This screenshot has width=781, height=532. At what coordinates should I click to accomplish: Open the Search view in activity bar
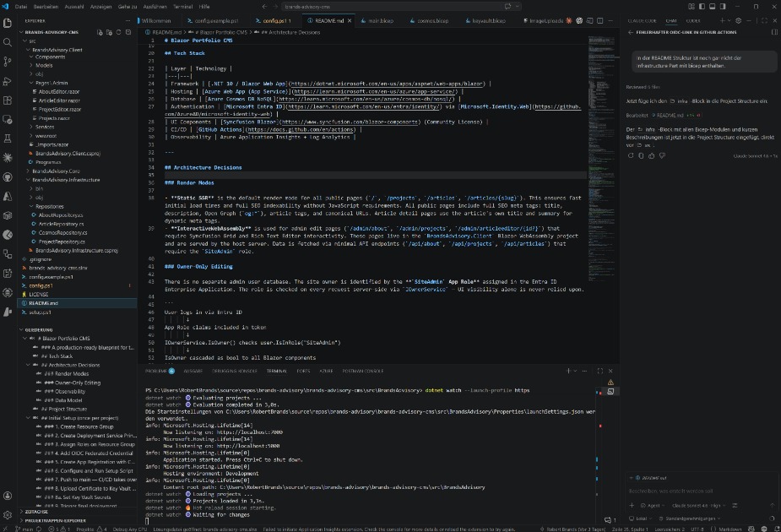(8, 41)
